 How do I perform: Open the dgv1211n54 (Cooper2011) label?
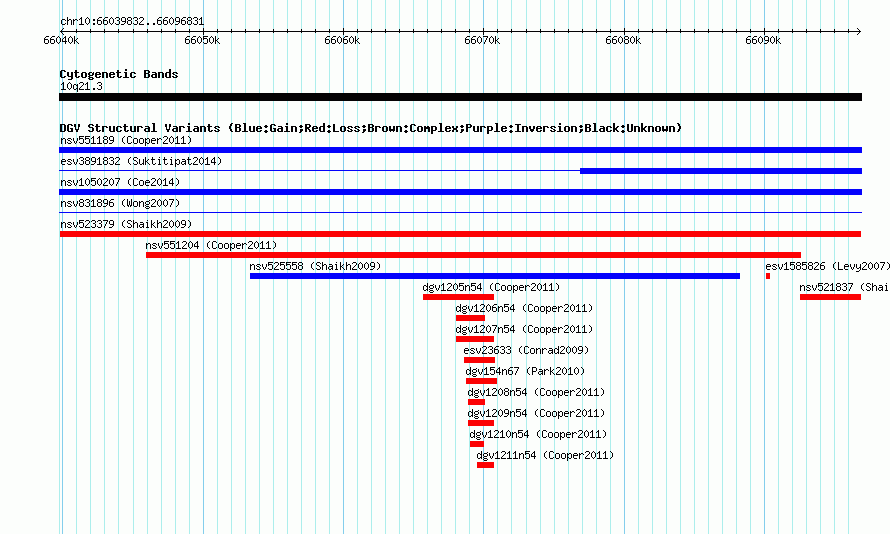[545, 455]
